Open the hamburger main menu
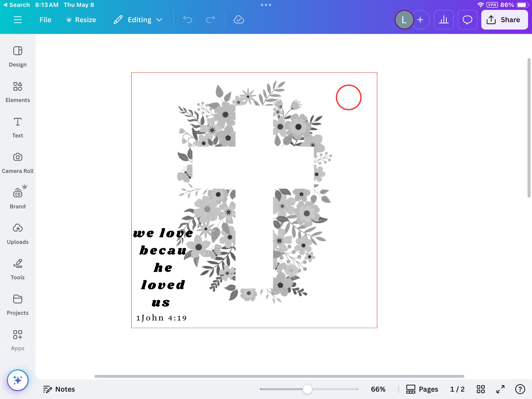The image size is (532, 399). pos(17,20)
